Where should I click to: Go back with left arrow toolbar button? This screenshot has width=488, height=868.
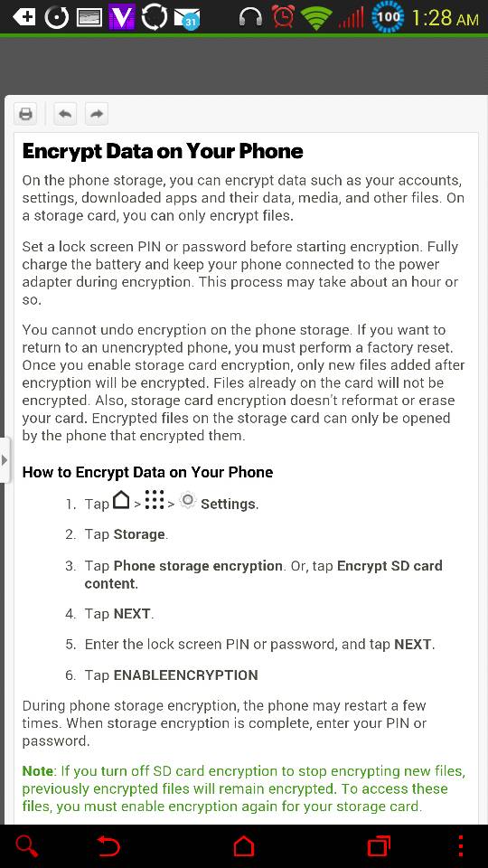(x=65, y=115)
